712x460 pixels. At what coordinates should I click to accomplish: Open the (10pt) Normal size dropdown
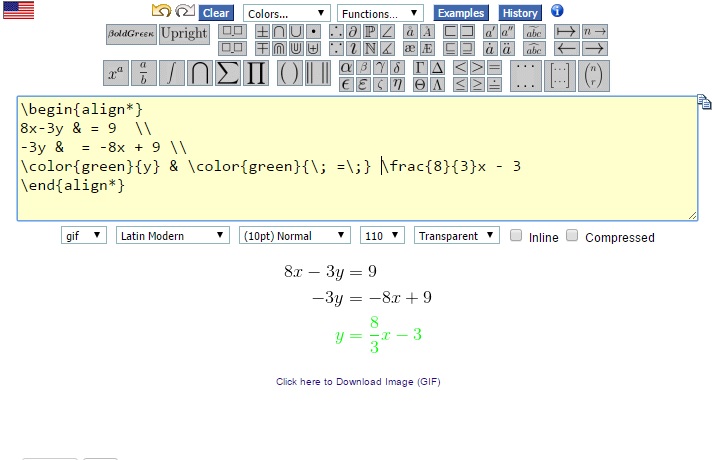(295, 235)
